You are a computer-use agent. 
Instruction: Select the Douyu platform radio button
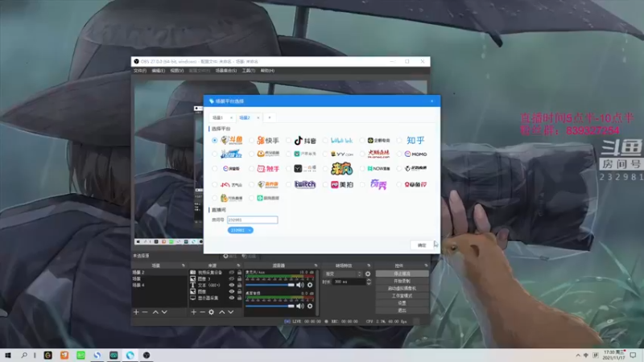click(214, 140)
